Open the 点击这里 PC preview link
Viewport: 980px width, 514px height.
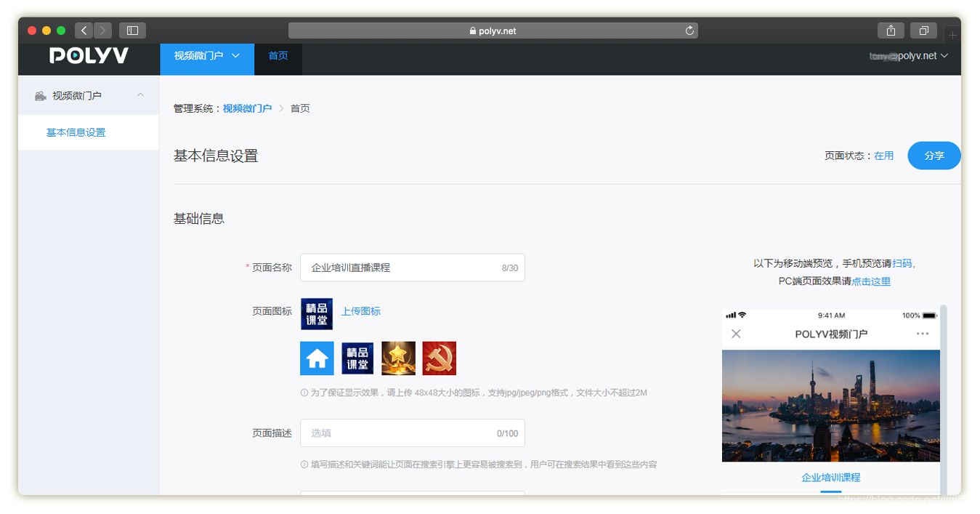coord(871,281)
